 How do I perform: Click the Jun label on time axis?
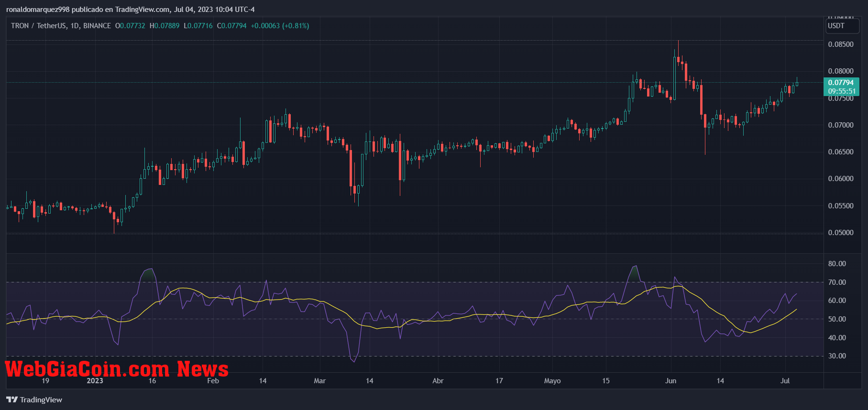(x=670, y=381)
